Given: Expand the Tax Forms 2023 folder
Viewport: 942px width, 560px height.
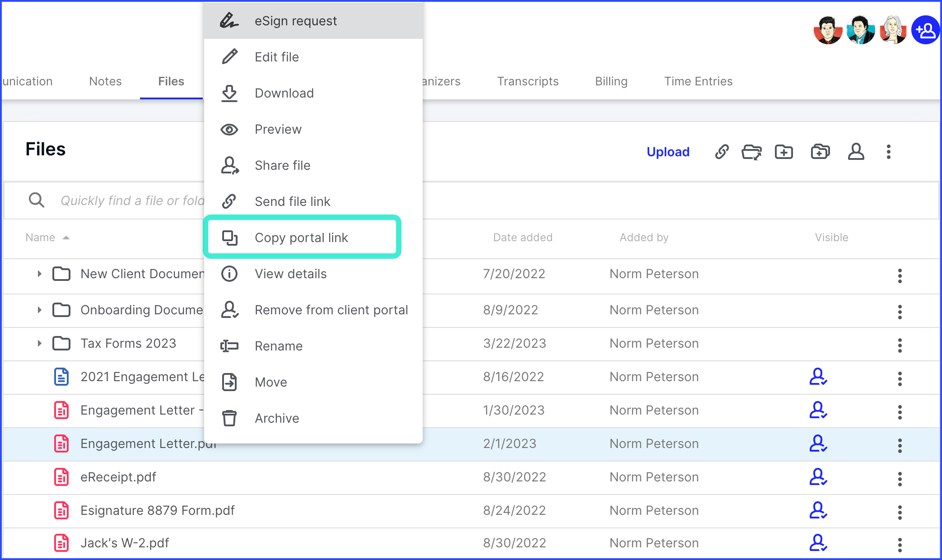Looking at the screenshot, I should 39,343.
